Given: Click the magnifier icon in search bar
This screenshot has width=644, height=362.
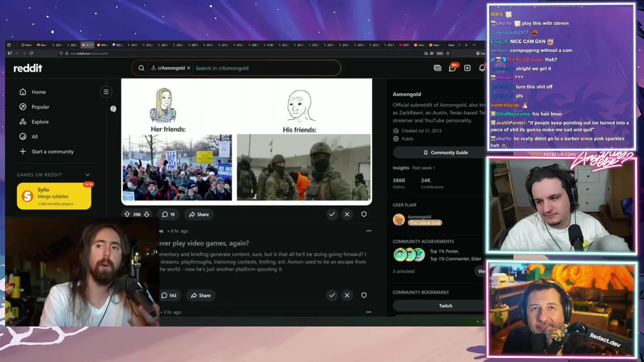Looking at the screenshot, I should tap(141, 68).
